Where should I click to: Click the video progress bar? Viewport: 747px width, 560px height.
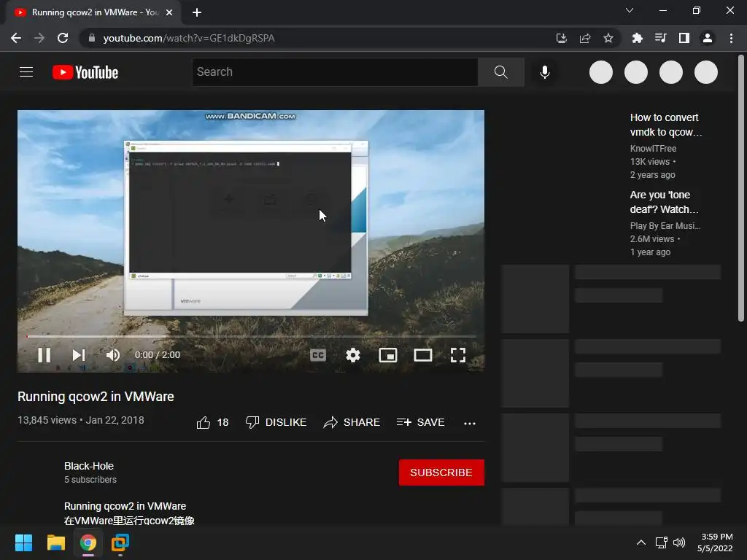[x=251, y=337]
